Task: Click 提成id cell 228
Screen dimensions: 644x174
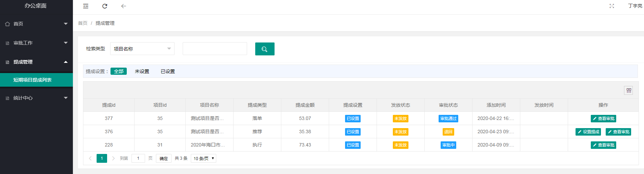Action: click(x=109, y=145)
